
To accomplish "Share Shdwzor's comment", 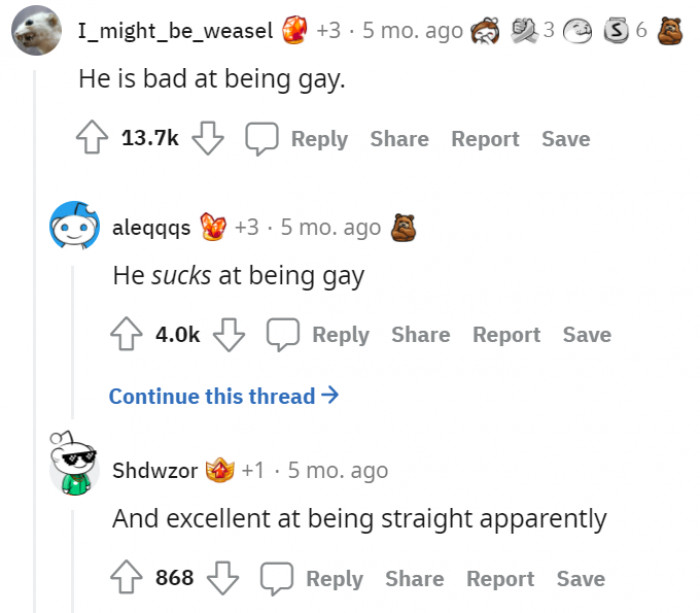I will click(x=415, y=579).
